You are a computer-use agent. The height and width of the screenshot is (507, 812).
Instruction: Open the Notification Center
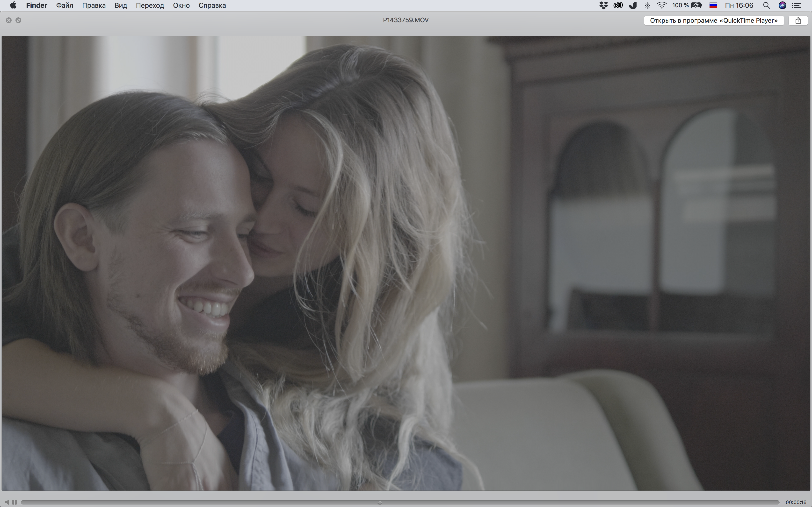click(797, 5)
